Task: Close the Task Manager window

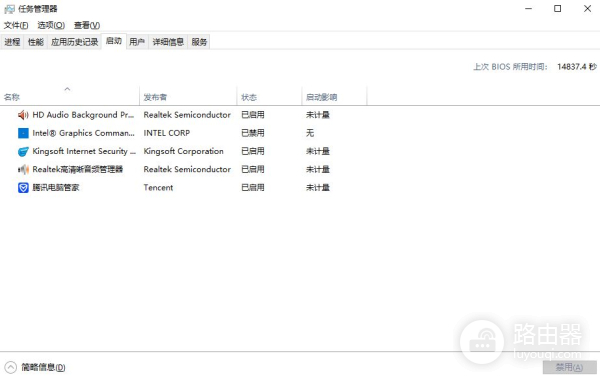Action: click(x=587, y=8)
